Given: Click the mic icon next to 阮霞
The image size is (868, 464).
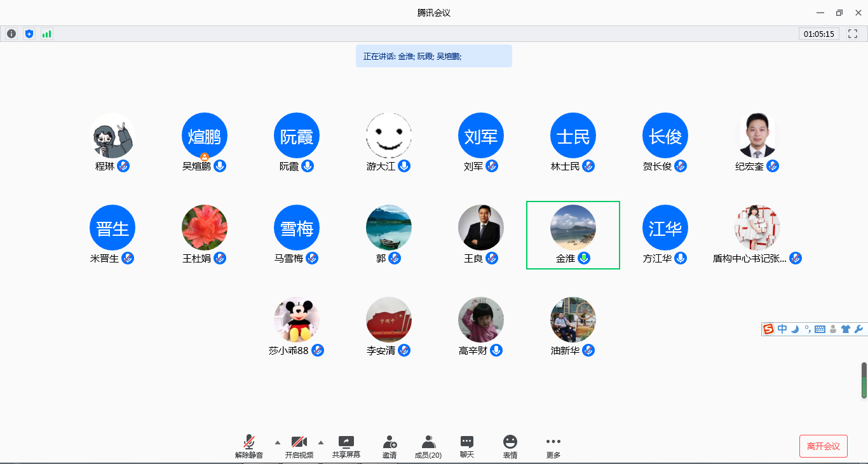Looking at the screenshot, I should tap(308, 166).
